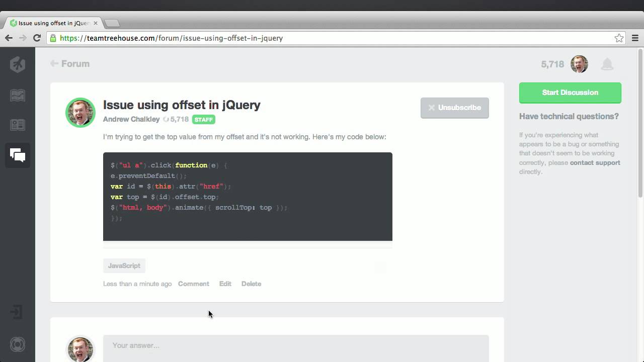
Task: Click the answer box avatar
Action: coord(80,349)
